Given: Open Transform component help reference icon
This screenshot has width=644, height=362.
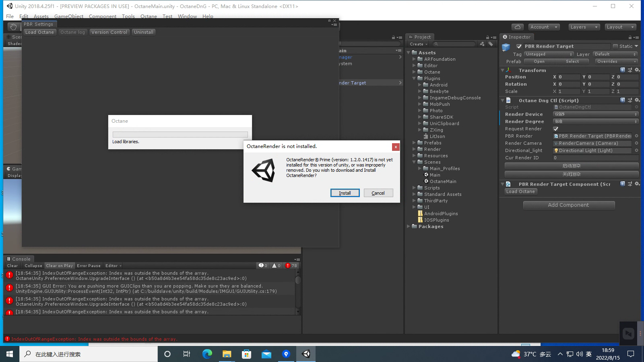Looking at the screenshot, I should click(623, 70).
